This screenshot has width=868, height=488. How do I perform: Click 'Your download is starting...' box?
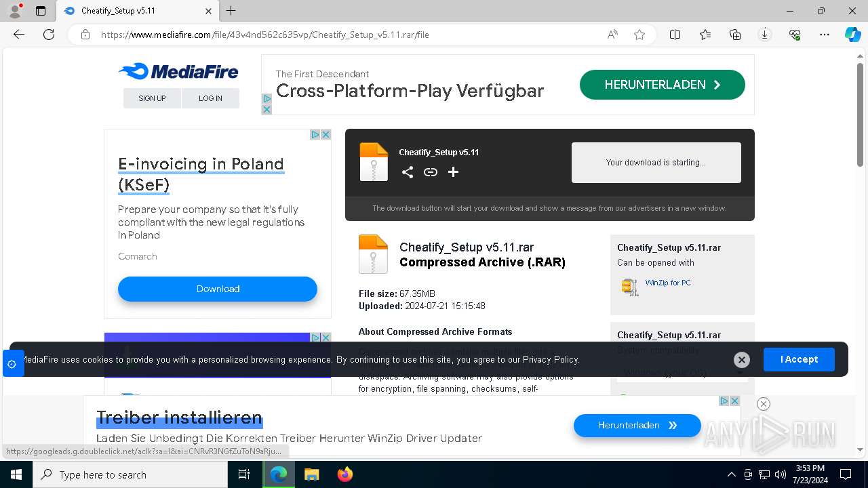pyautogui.click(x=656, y=163)
